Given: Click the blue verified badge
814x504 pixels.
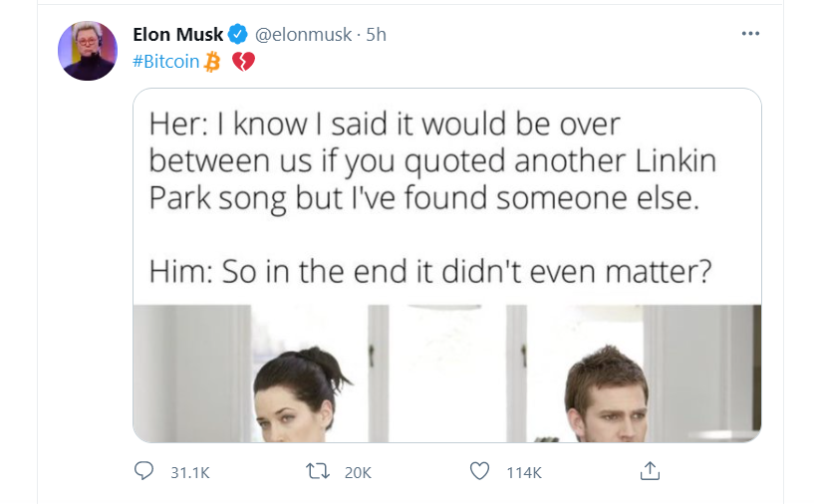Looking at the screenshot, I should pyautogui.click(x=238, y=35).
